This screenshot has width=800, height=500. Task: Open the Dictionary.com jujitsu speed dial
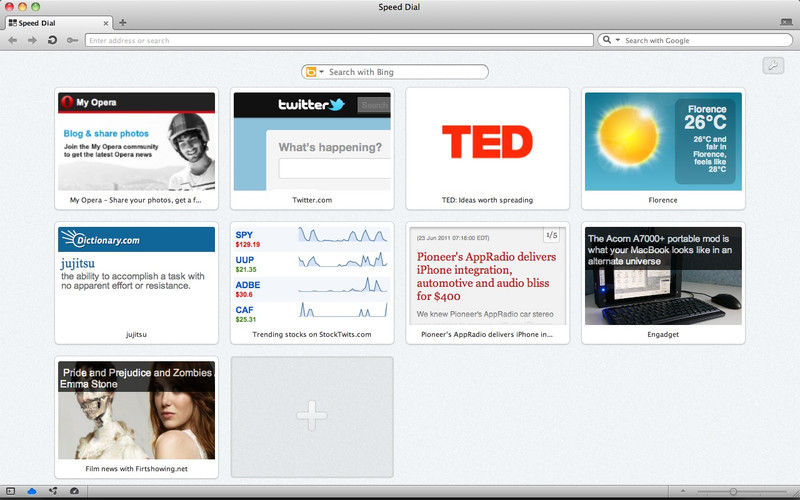pos(136,283)
